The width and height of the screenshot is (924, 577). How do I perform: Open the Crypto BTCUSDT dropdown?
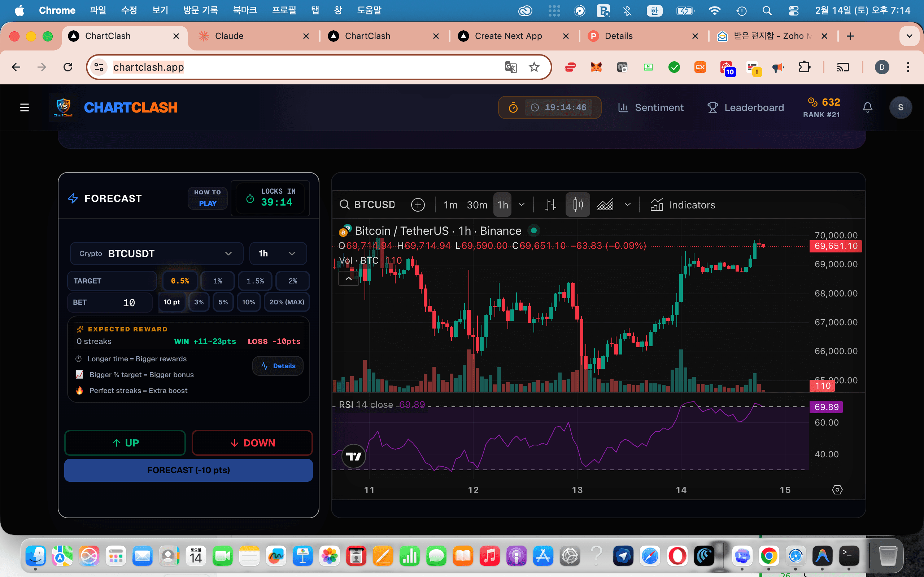tap(157, 253)
